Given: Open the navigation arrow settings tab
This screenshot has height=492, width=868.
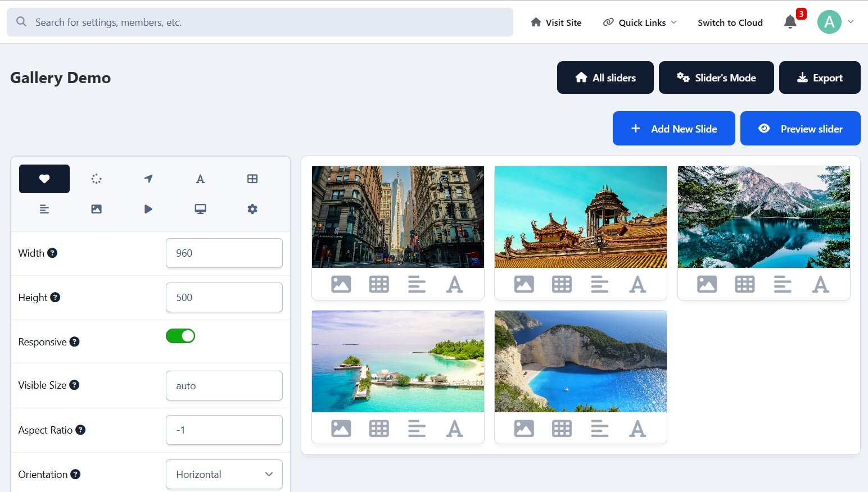Looking at the screenshot, I should [148, 179].
